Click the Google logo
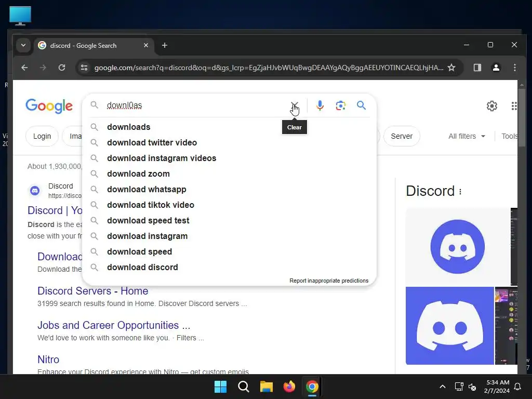 [49, 106]
